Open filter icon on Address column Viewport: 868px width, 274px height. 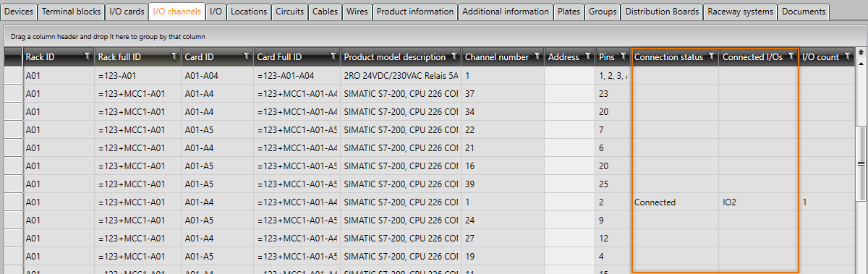tap(587, 56)
